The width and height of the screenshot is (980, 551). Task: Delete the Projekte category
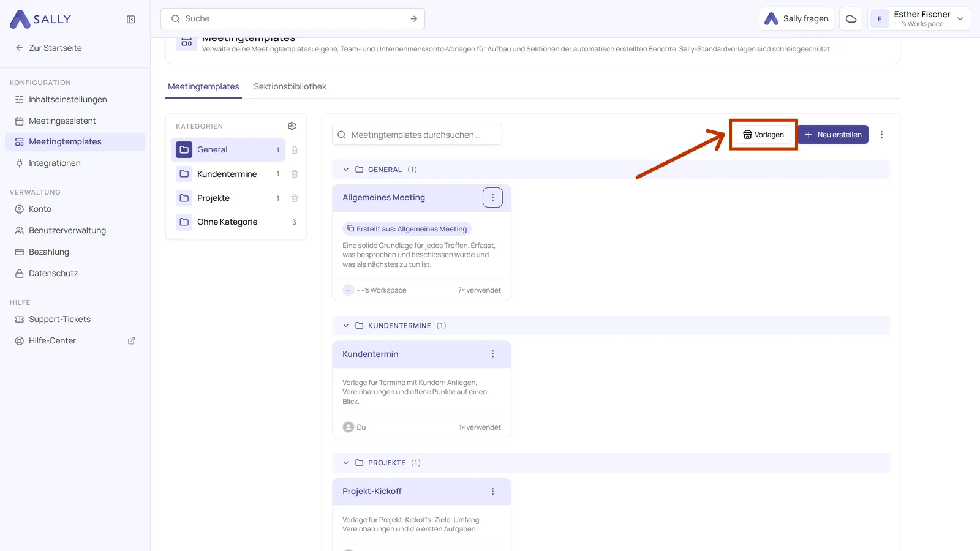coord(295,198)
